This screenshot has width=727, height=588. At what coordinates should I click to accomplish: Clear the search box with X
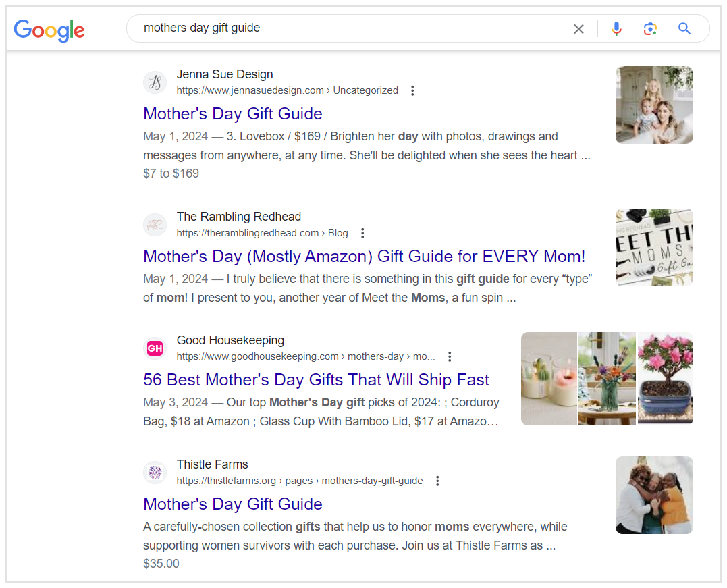[578, 29]
